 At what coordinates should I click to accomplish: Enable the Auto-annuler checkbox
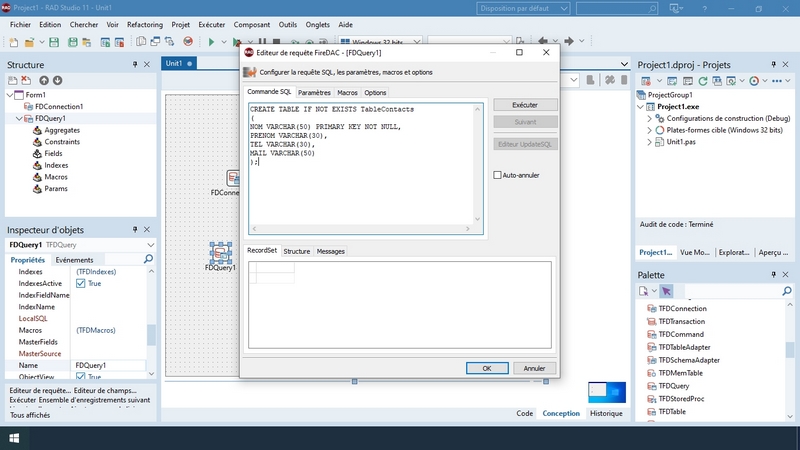click(498, 175)
